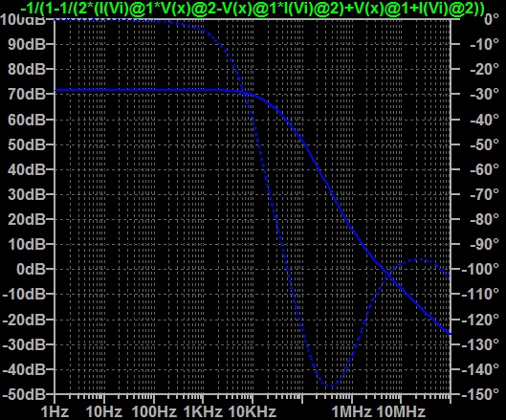Click the -130° phase axis label
Screen dimensions: 506x420
click(481, 344)
